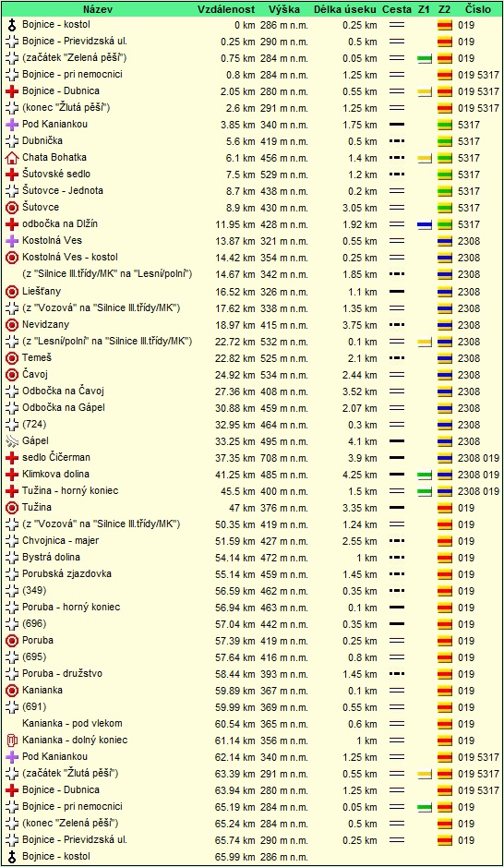Click the Název column header
The width and height of the screenshot is (504, 867).
coord(99,9)
